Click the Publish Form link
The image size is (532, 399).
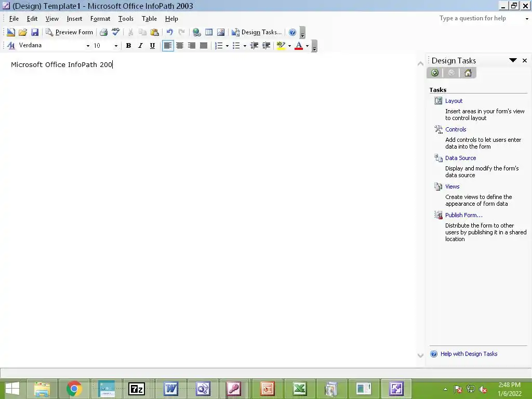(x=464, y=215)
